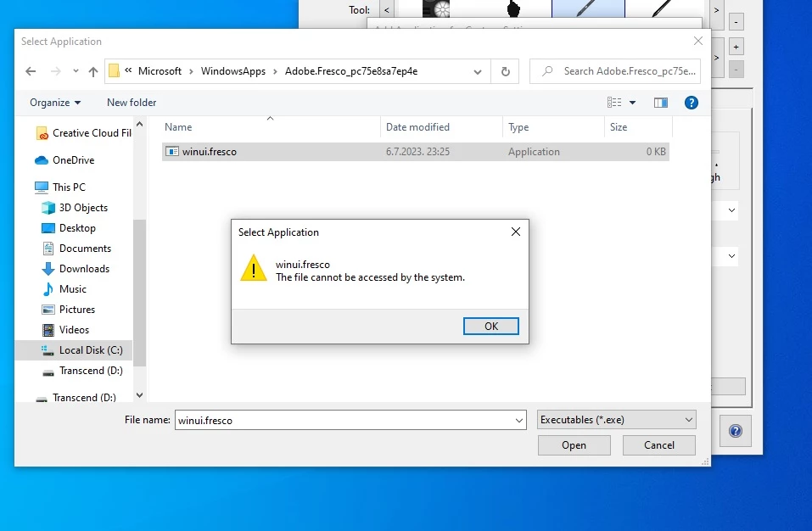Click the sidebar scroll down arrow
This screenshot has width=812, height=531.
[x=139, y=395]
